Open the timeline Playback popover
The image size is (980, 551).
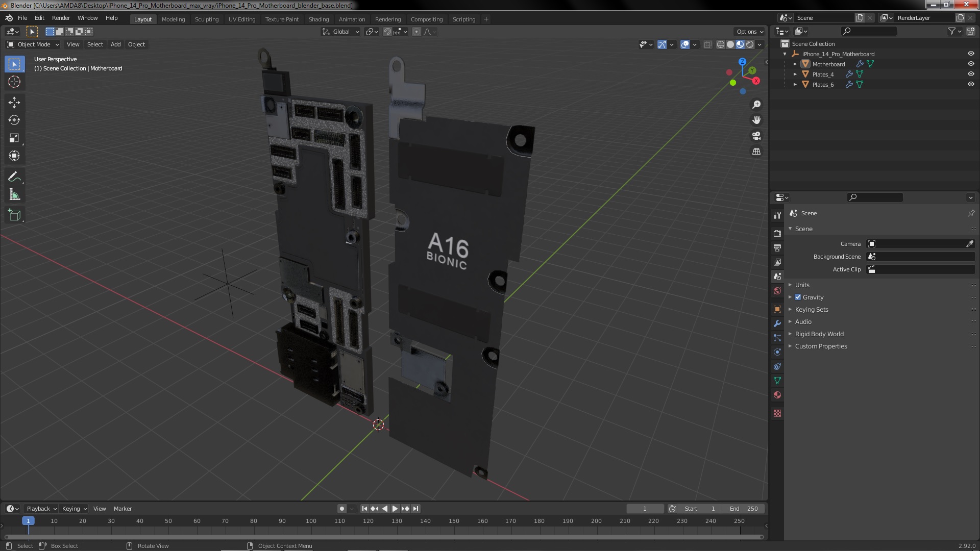(41, 509)
